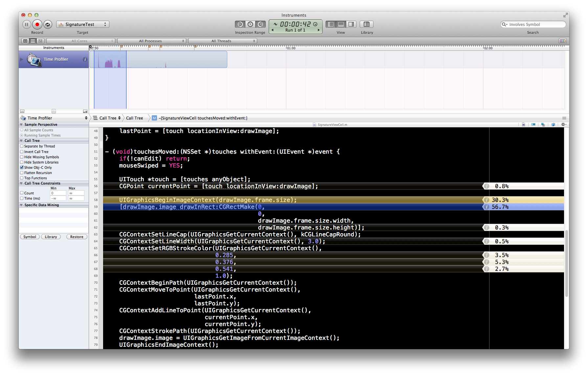Click the Time (ms) Max input field

[76, 198]
